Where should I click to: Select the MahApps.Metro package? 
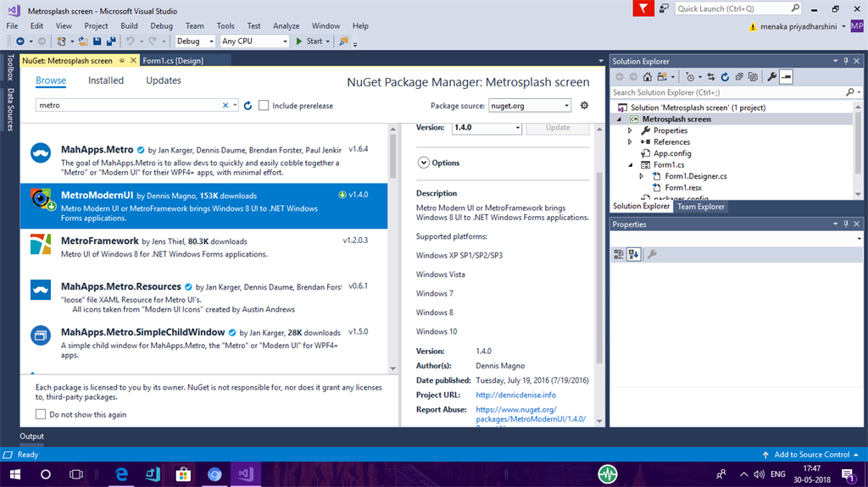tap(203, 160)
